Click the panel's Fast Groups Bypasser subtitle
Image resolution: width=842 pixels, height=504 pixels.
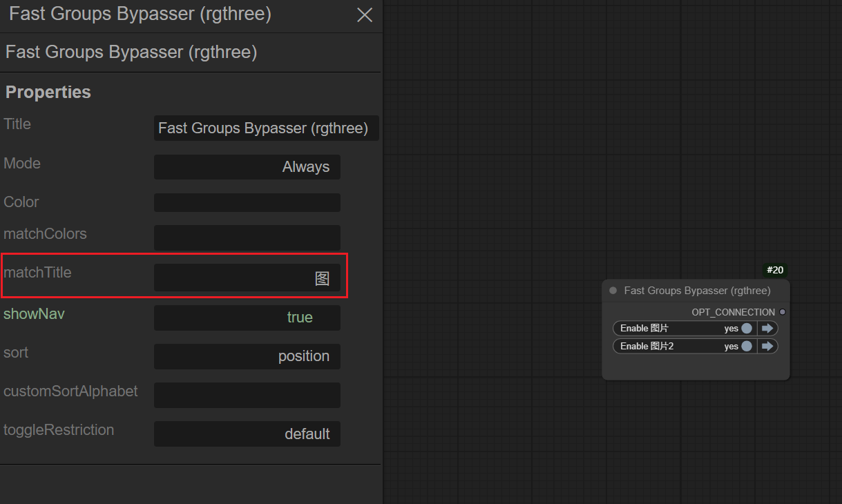(131, 52)
